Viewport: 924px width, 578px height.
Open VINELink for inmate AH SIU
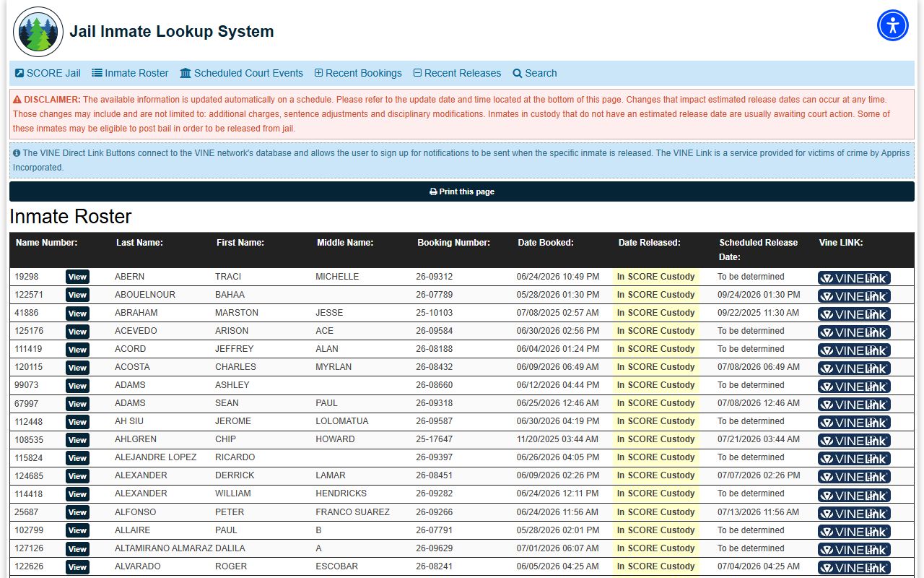(x=854, y=422)
